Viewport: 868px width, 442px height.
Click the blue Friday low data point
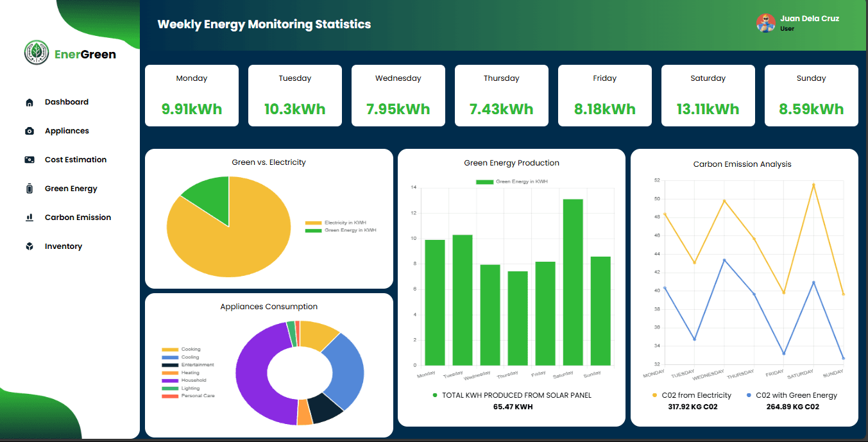pyautogui.click(x=783, y=353)
